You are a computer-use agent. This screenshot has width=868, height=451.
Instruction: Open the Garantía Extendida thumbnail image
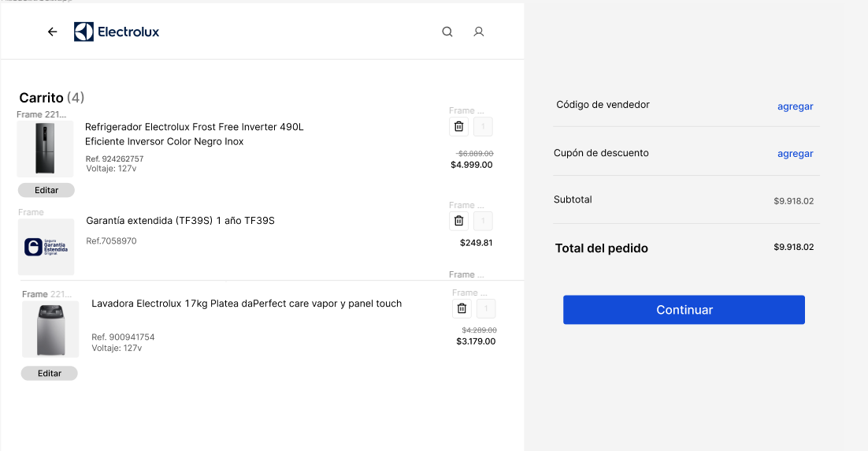46,247
